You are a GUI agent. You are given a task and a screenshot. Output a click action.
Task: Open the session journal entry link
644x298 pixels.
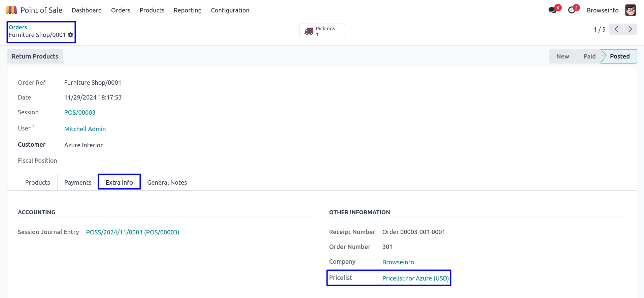133,232
